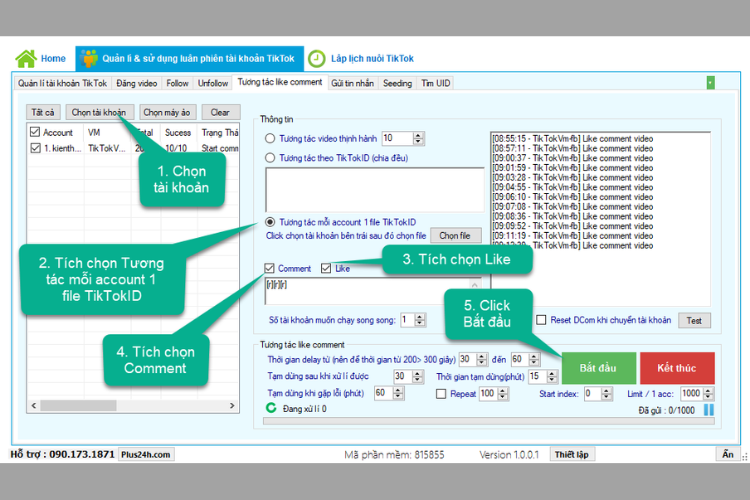Adjust the parallel accounts stepper
This screenshot has width=750, height=500.
pos(419,320)
